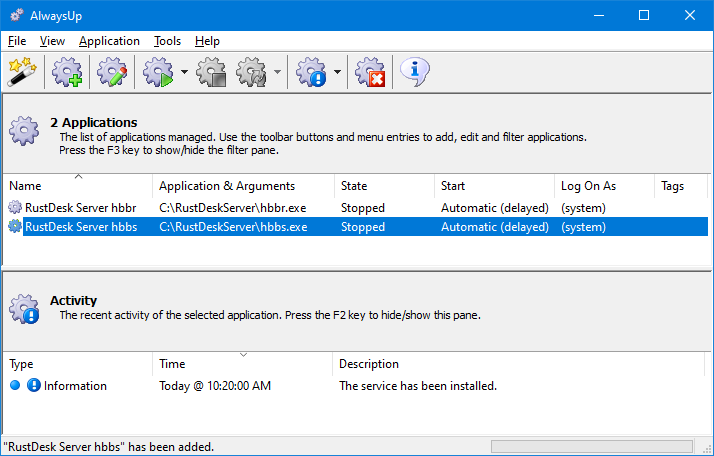The width and height of the screenshot is (714, 456).
Task: Stop the application with stop gear icon
Action: tap(211, 72)
